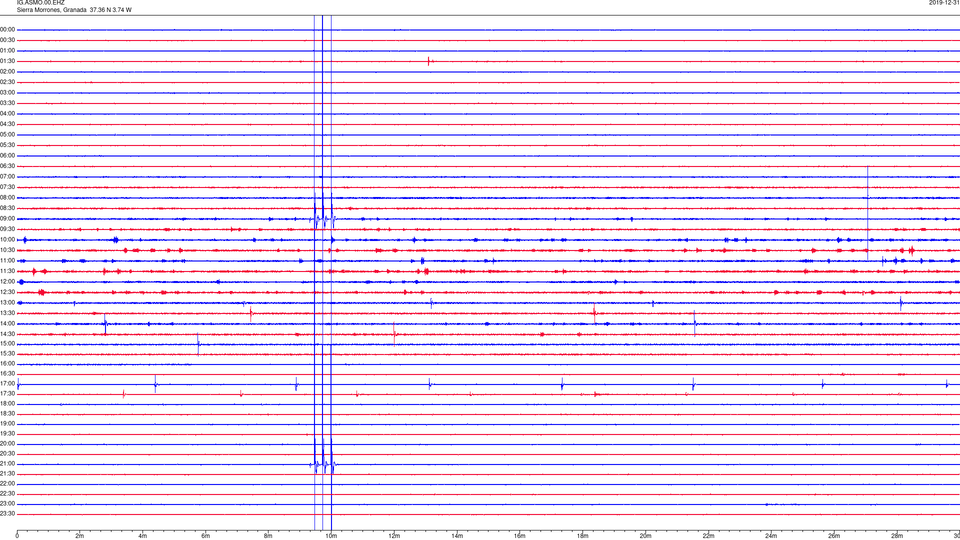Select the 18:00 trace time label
The height and width of the screenshot is (540, 960).
pyautogui.click(x=7, y=403)
